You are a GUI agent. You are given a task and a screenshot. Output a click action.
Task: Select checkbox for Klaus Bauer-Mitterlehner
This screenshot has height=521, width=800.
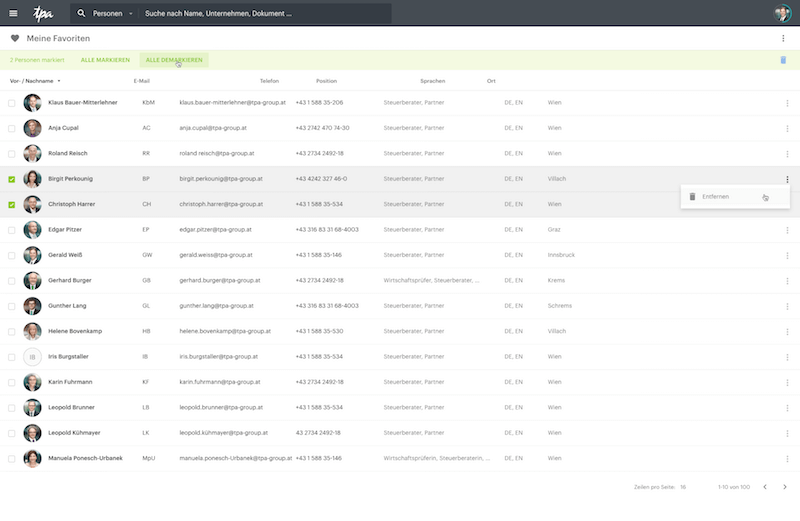click(12, 103)
